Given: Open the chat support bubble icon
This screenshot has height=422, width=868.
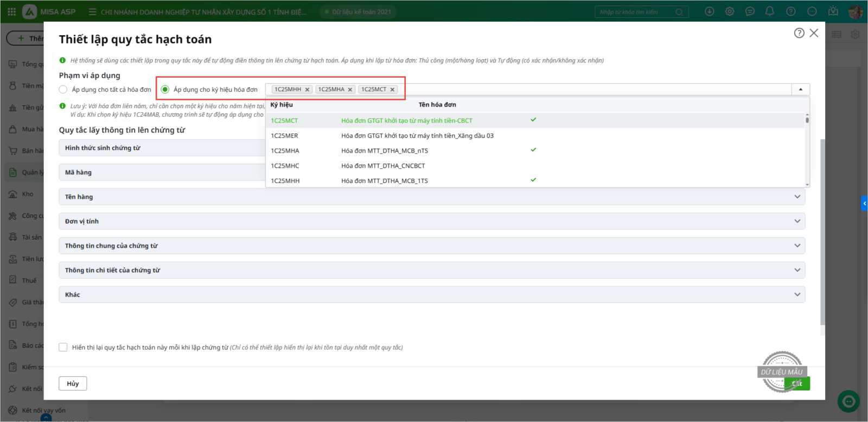Looking at the screenshot, I should pyautogui.click(x=750, y=11).
